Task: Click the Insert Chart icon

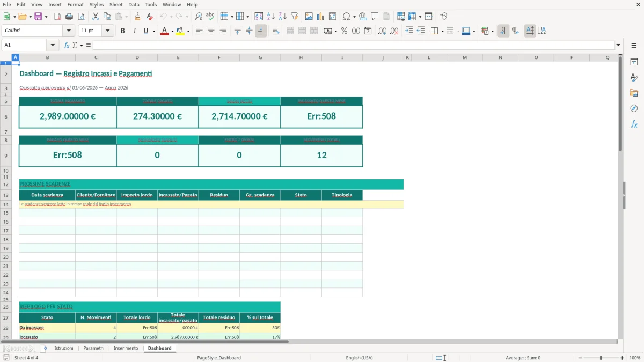Action: coord(321,17)
